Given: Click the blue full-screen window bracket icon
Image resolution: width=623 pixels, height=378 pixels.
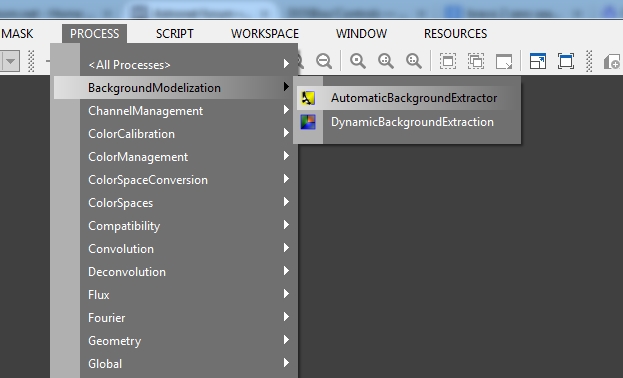Looking at the screenshot, I should [566, 61].
